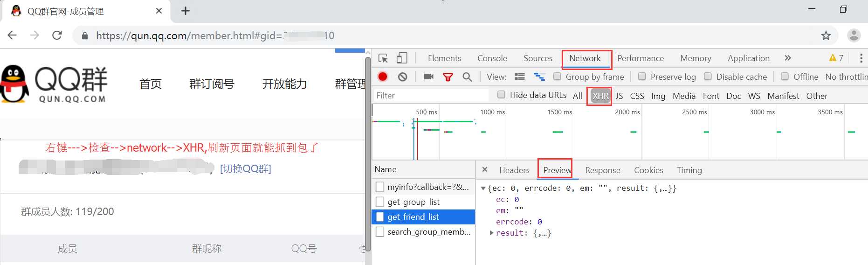The height and width of the screenshot is (265, 868).
Task: Tick checkbox next to get_group_list request
Action: [x=380, y=202]
